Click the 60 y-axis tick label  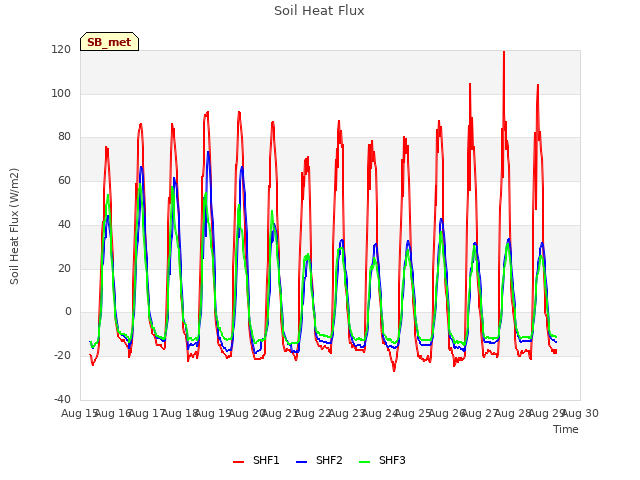(x=64, y=180)
